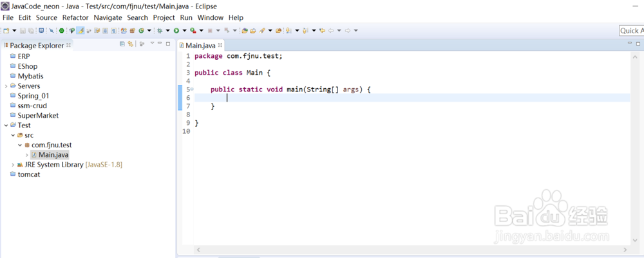Collapse the src folder

[x=13, y=135]
